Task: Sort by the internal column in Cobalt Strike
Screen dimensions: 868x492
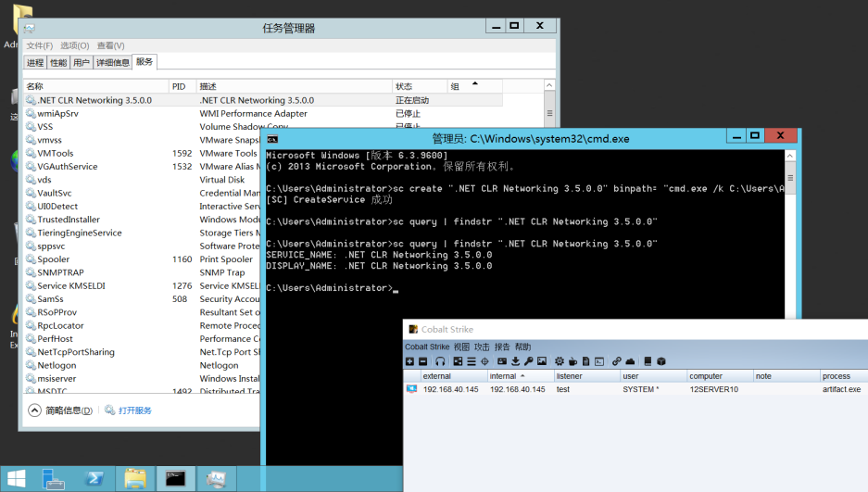Action: (521, 376)
